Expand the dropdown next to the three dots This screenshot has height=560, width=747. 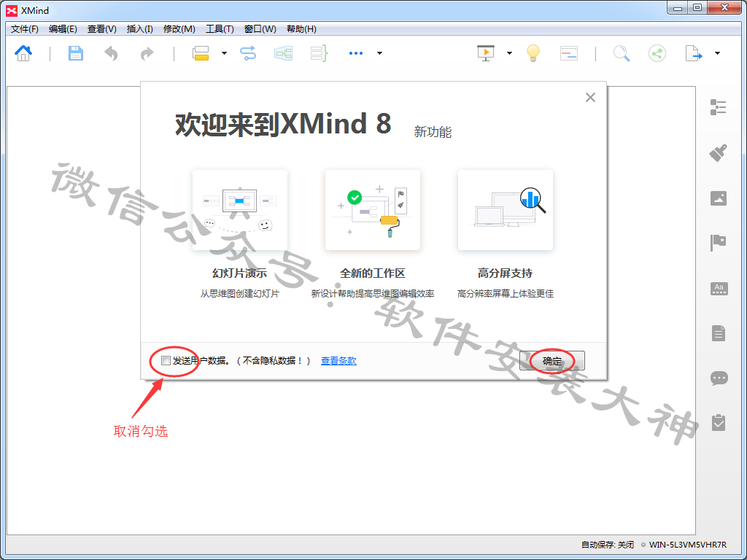379,53
